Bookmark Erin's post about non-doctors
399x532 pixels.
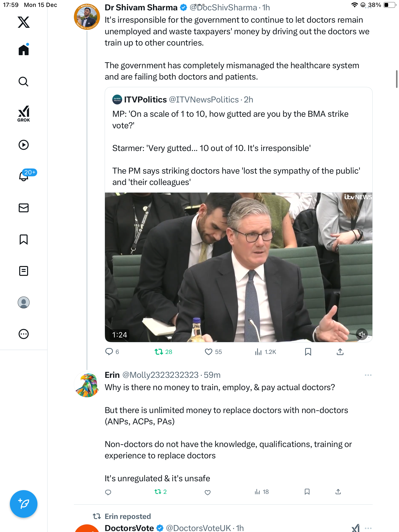tap(307, 492)
